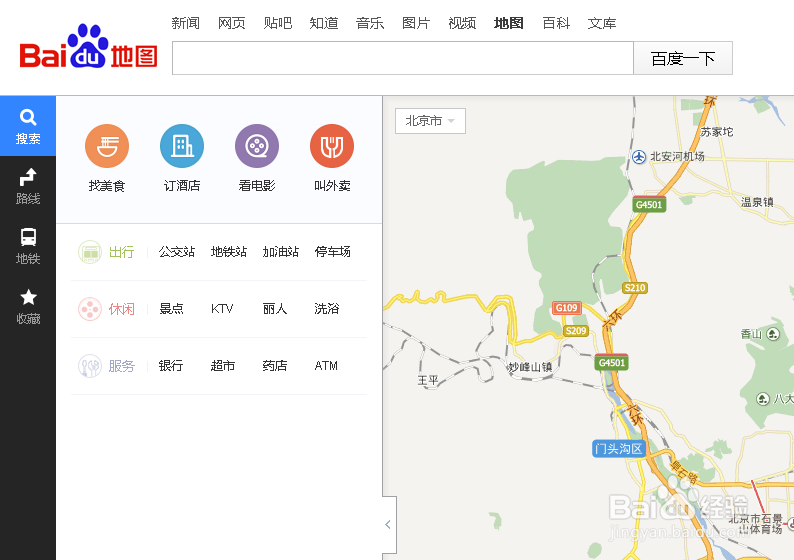This screenshot has width=794, height=560.
Task: Search for 丽人 beauty services
Action: coord(275,309)
